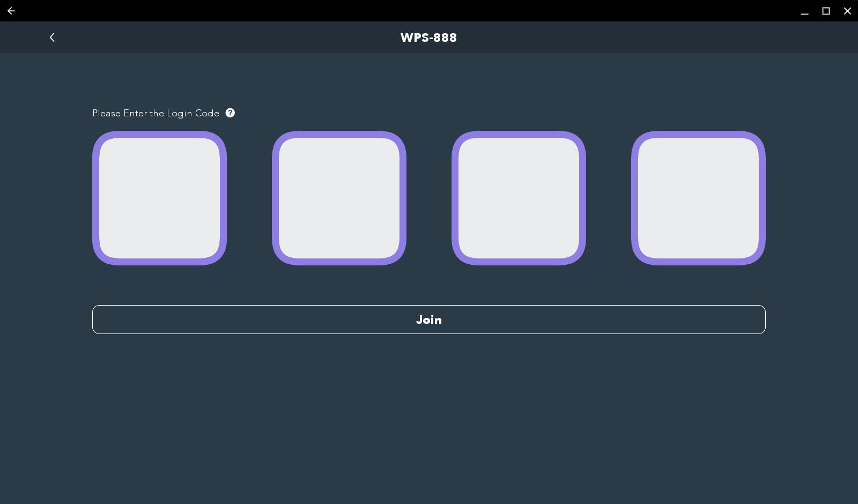
Task: Select the second login code box
Action: (x=339, y=198)
